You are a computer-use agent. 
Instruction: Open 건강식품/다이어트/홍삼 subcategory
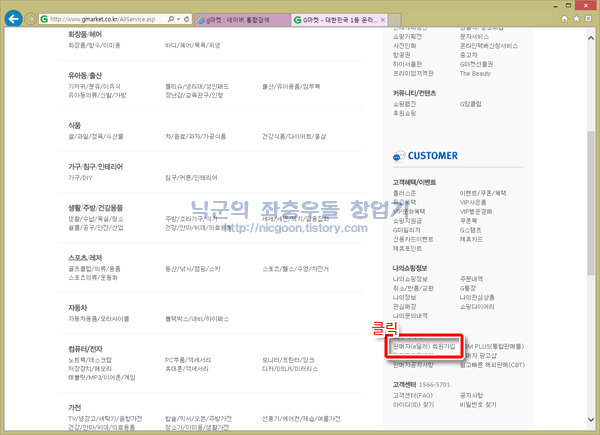(294, 136)
